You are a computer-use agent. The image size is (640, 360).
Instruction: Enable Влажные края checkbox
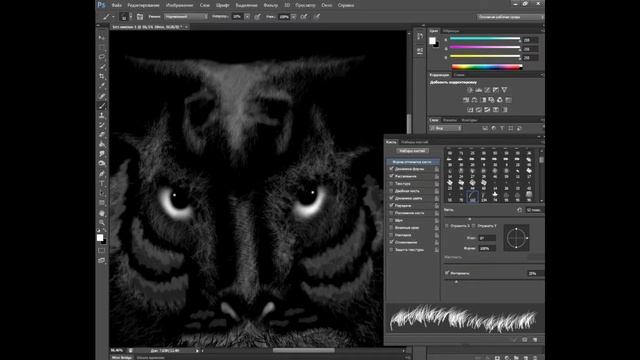coord(391,227)
